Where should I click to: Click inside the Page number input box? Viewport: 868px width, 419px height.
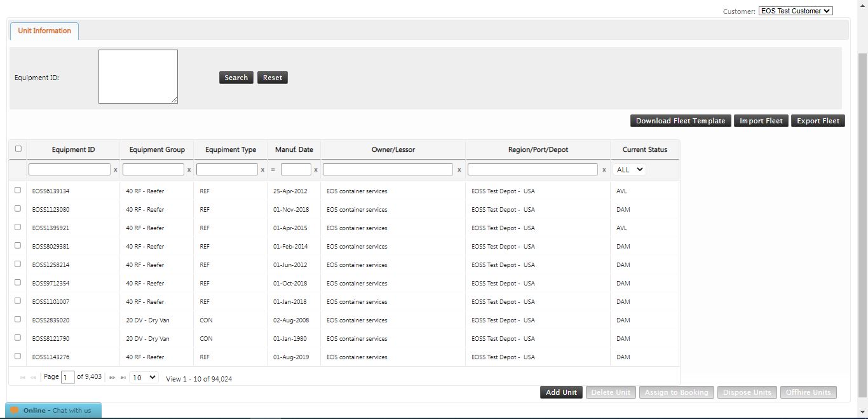pos(67,376)
